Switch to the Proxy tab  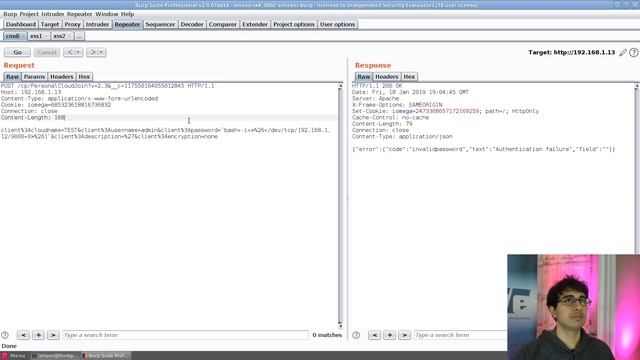[x=72, y=24]
